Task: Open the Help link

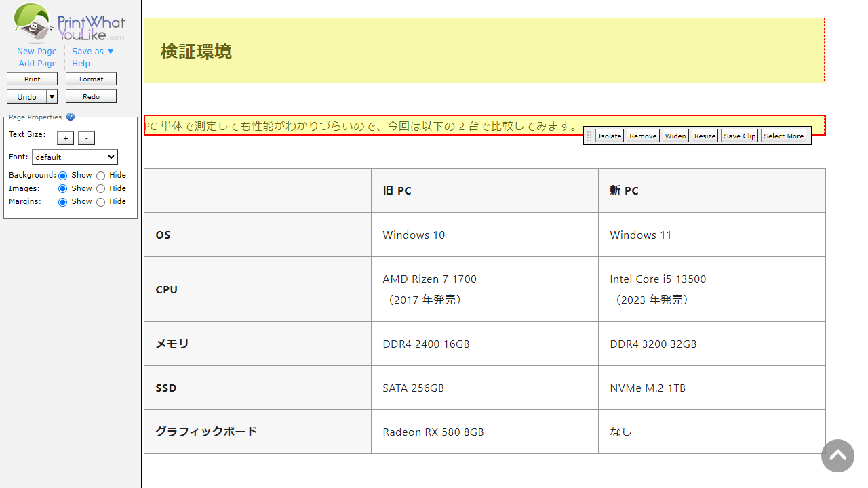Action: [81, 64]
